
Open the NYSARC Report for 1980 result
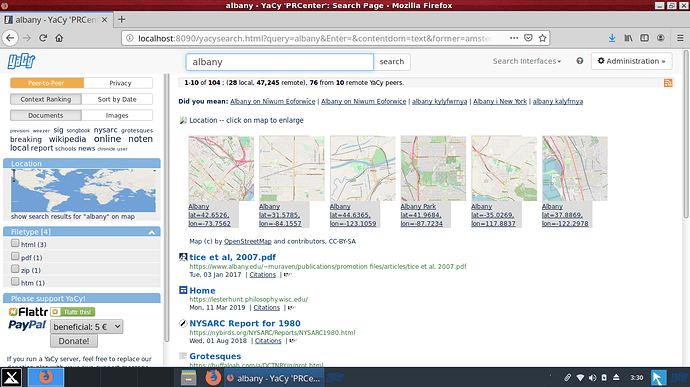click(245, 323)
